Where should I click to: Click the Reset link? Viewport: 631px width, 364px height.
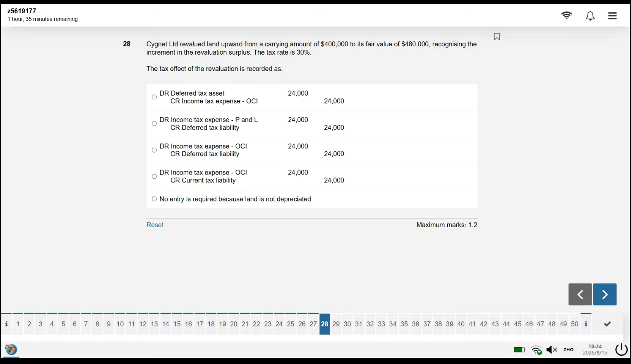tap(155, 225)
